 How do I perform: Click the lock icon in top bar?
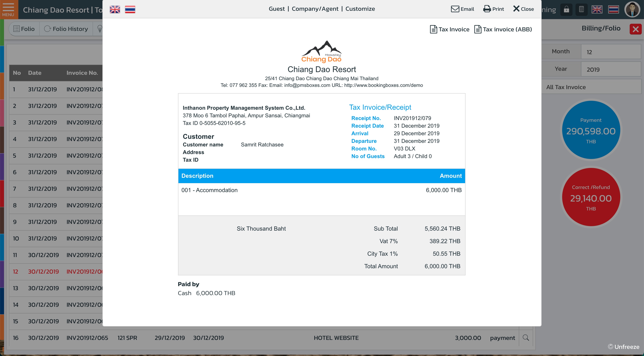click(x=566, y=9)
